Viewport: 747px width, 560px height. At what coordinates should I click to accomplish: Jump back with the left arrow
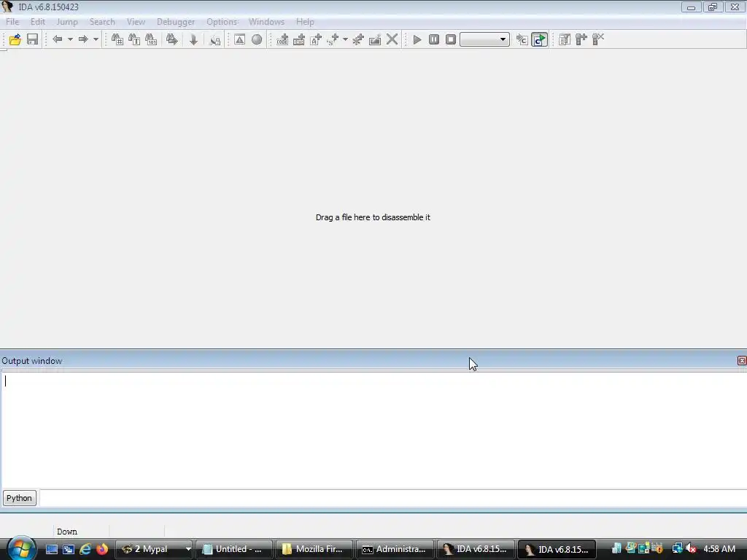pos(57,39)
